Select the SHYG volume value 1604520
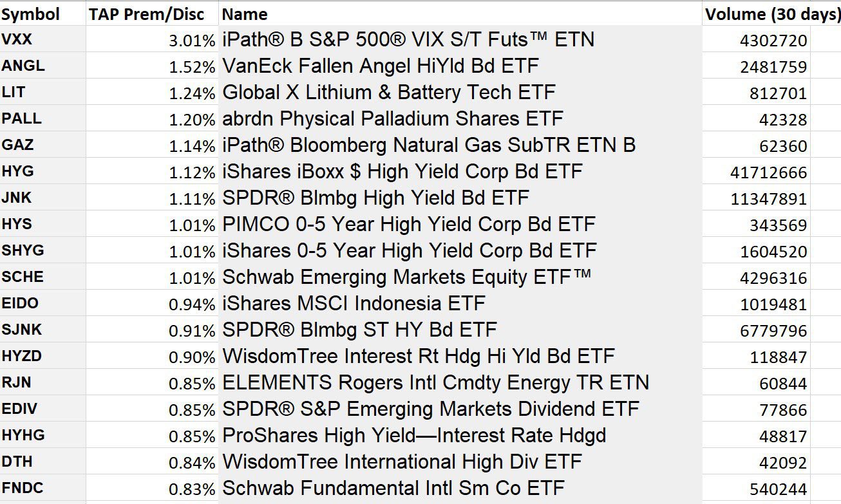Screen dimensions: 841x504 [x=773, y=252]
